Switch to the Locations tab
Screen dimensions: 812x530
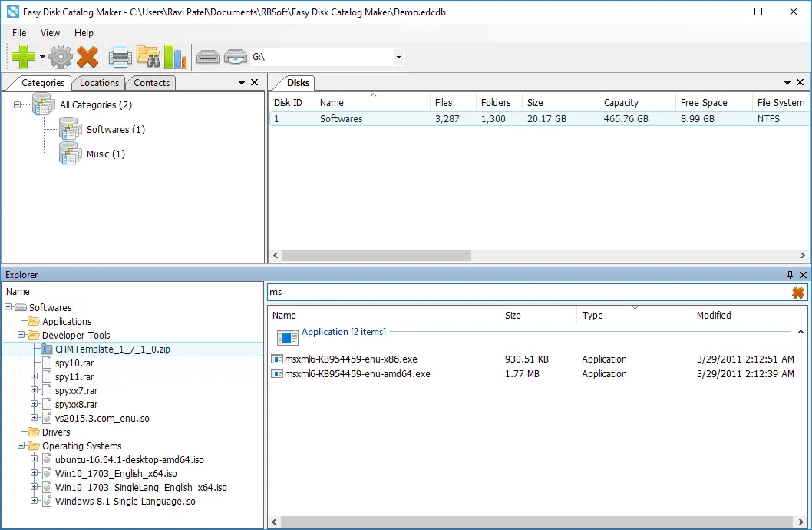tap(99, 83)
